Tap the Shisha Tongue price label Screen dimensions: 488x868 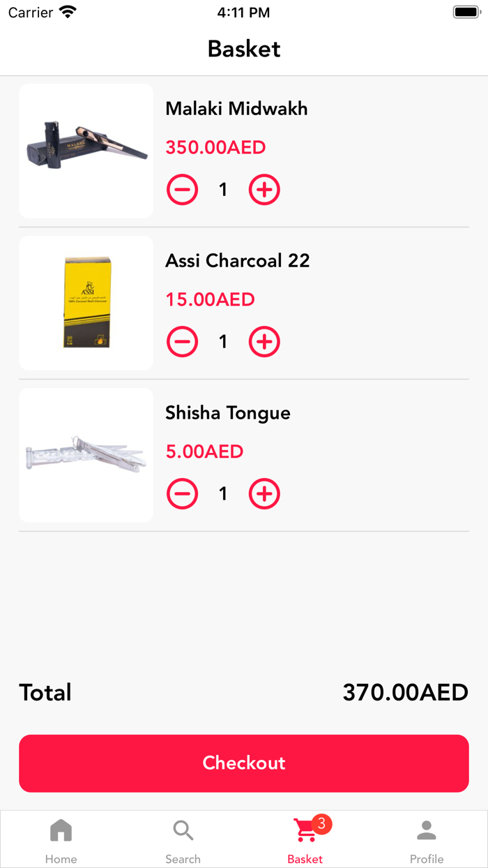[x=204, y=451]
